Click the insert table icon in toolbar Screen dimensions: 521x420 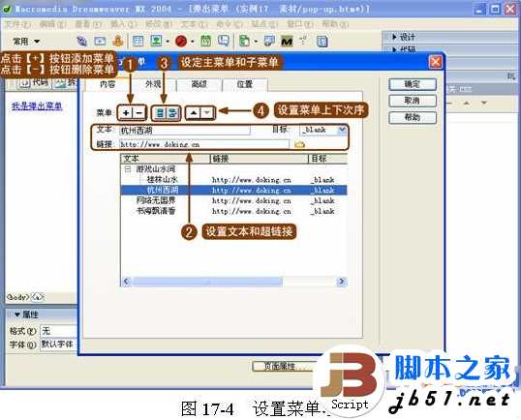pyautogui.click(x=138, y=41)
